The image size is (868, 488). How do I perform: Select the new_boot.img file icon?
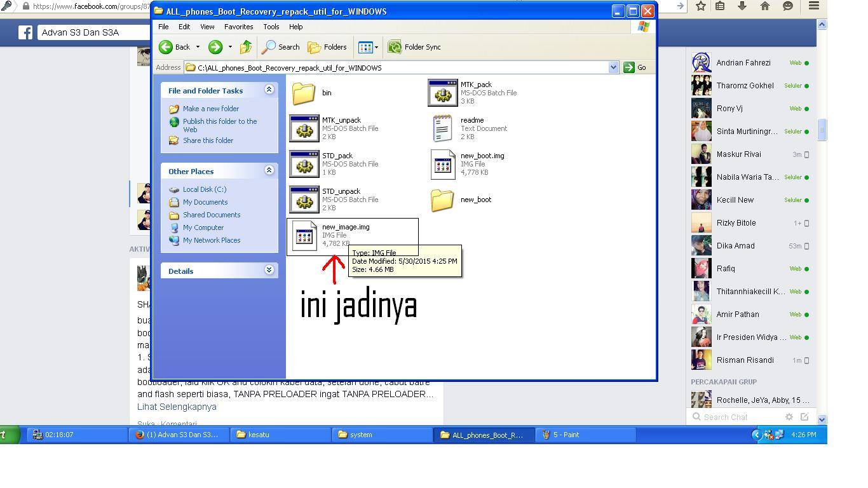[x=443, y=163]
